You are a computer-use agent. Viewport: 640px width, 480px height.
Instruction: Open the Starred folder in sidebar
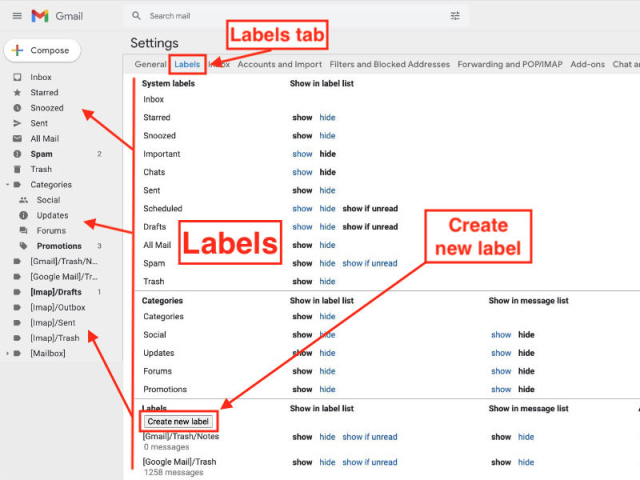(x=44, y=92)
